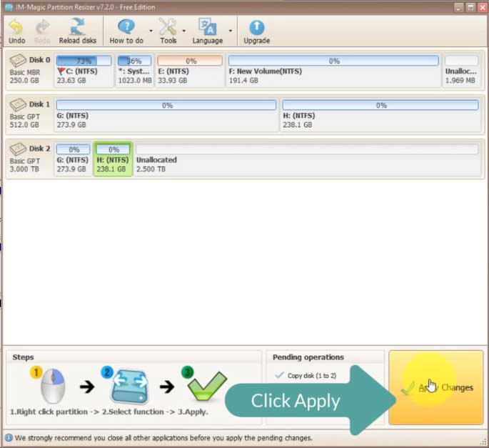Click the Upgrade arrow icon

257,27
